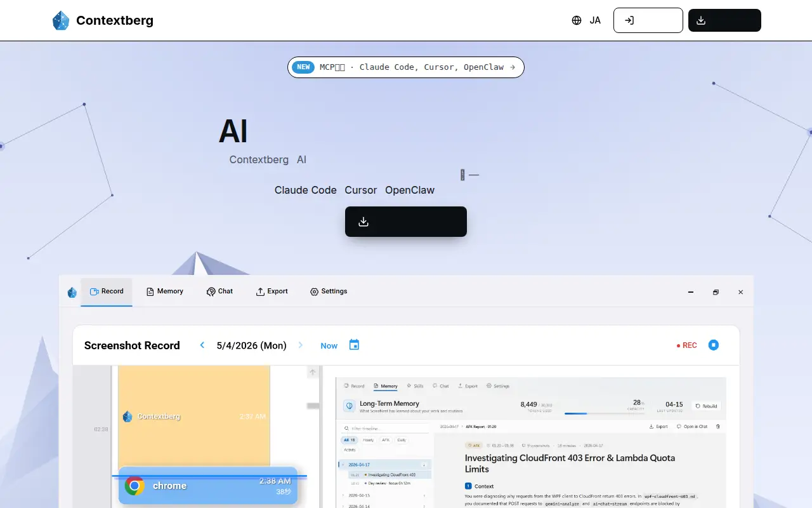
Task: Collapse the 2026-04-17 date group
Action: 386,465
